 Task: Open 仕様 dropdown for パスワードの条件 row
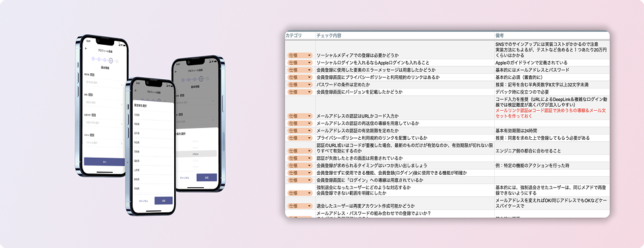(x=300, y=84)
